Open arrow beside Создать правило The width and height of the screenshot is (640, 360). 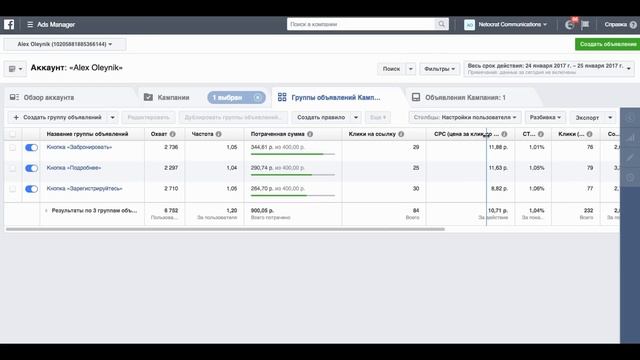click(356, 118)
